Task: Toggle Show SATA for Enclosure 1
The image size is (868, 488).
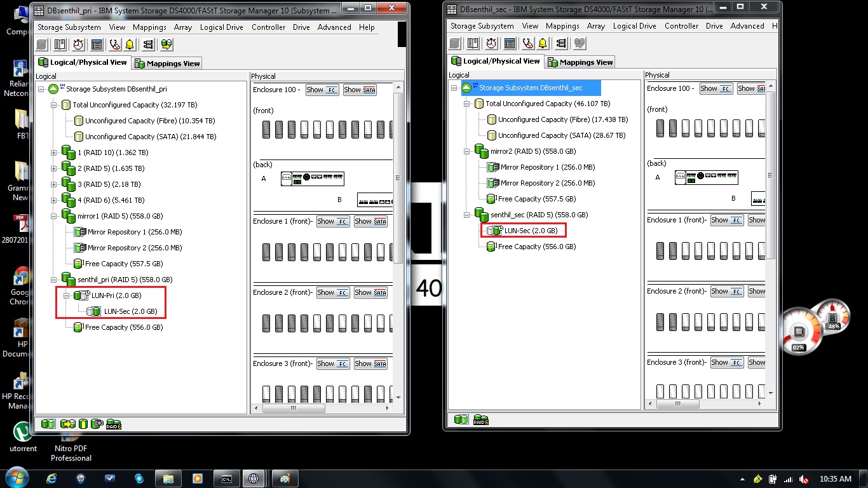Action: (x=370, y=221)
